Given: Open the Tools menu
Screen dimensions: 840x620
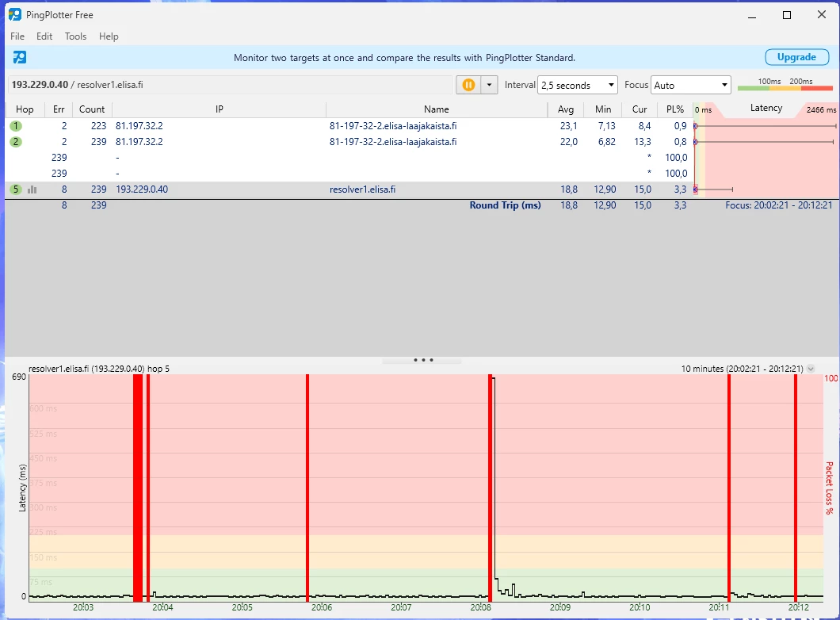Looking at the screenshot, I should tap(75, 36).
